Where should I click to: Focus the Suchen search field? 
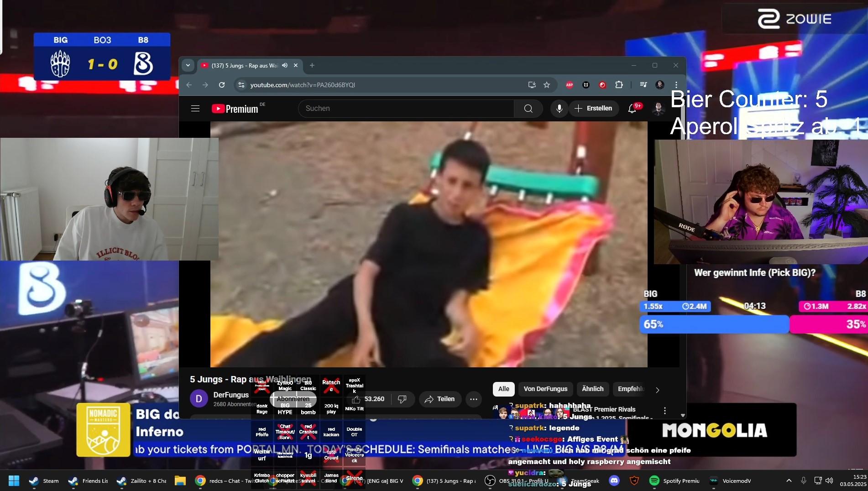[x=406, y=109]
